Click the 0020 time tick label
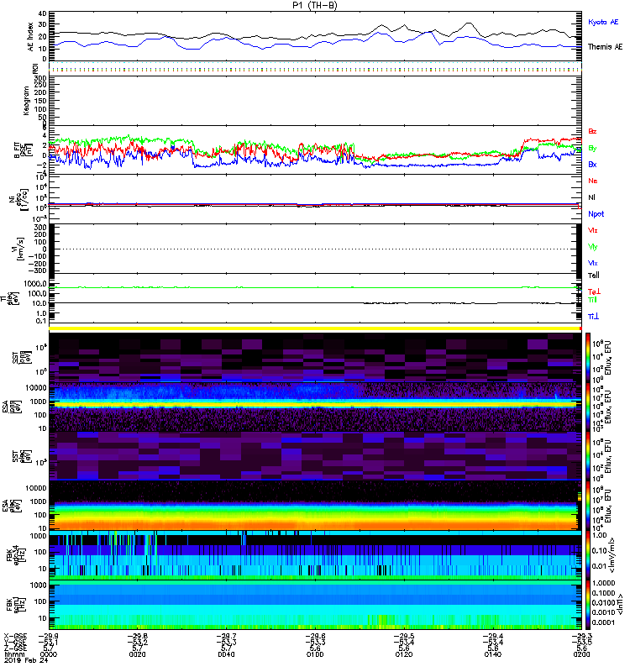 coord(137,654)
